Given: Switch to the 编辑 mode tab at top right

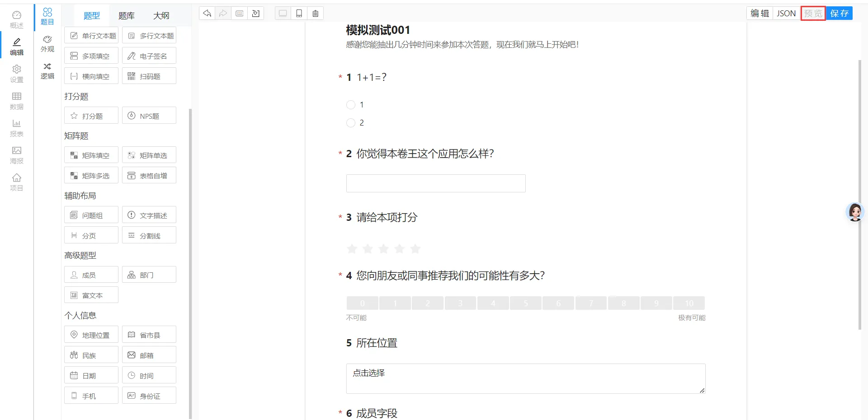Looking at the screenshot, I should 759,14.
